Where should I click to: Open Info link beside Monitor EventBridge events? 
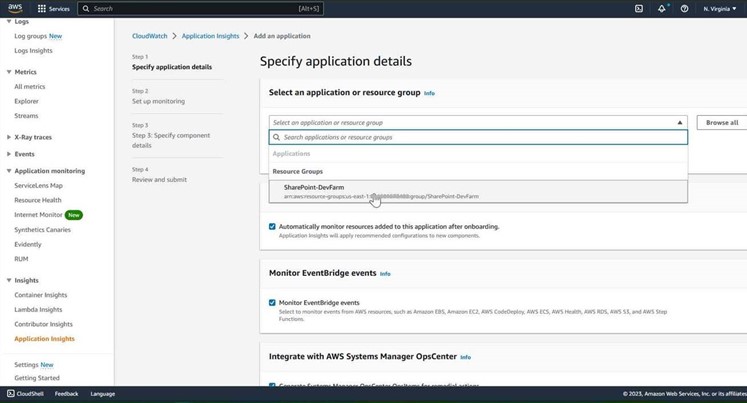[x=385, y=274]
